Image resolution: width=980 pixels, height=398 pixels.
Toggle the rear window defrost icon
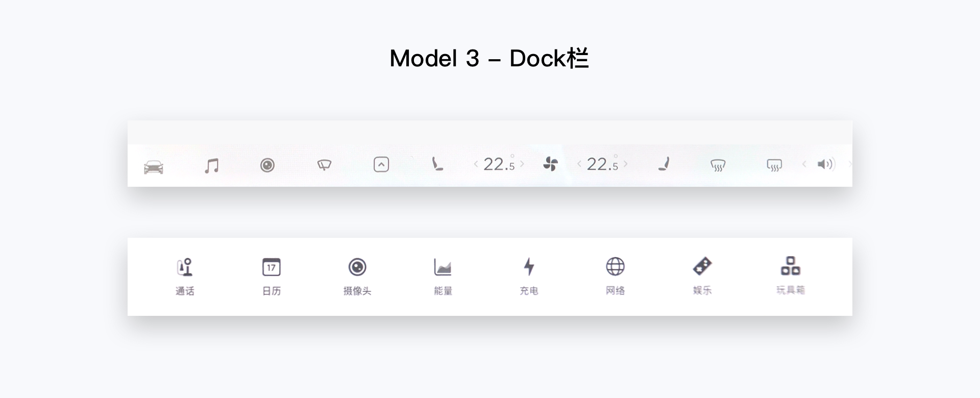pyautogui.click(x=774, y=165)
